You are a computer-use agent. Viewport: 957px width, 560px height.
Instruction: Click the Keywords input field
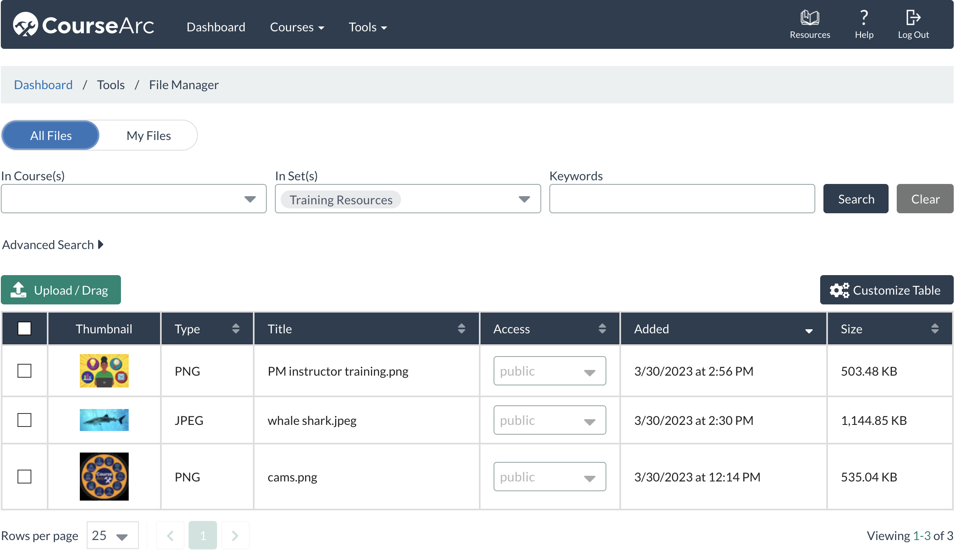682,199
